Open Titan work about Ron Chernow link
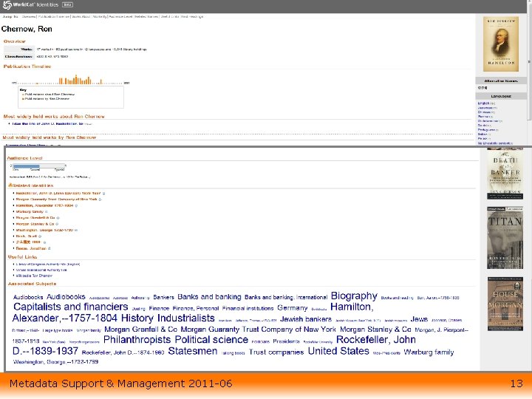 tap(47, 124)
